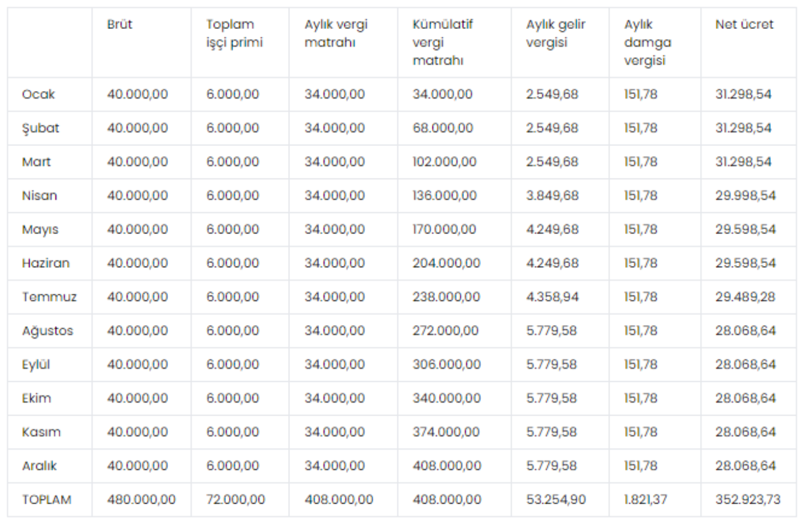Click Temmuz income tax 4.358,94

(x=552, y=297)
